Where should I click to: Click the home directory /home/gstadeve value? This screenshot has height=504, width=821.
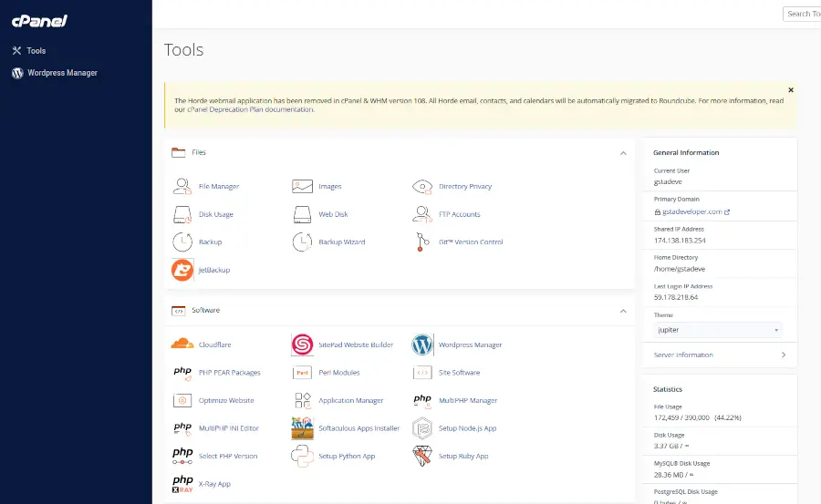coord(679,269)
